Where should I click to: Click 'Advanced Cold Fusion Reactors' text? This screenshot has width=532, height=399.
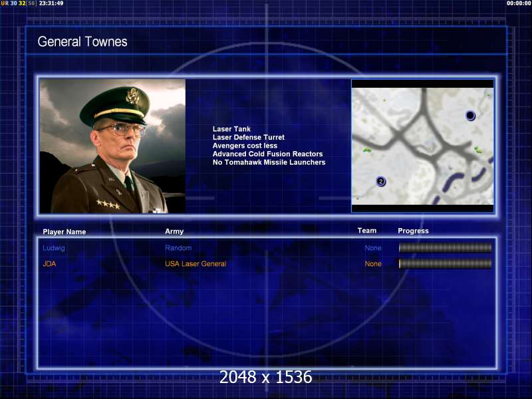pos(268,154)
